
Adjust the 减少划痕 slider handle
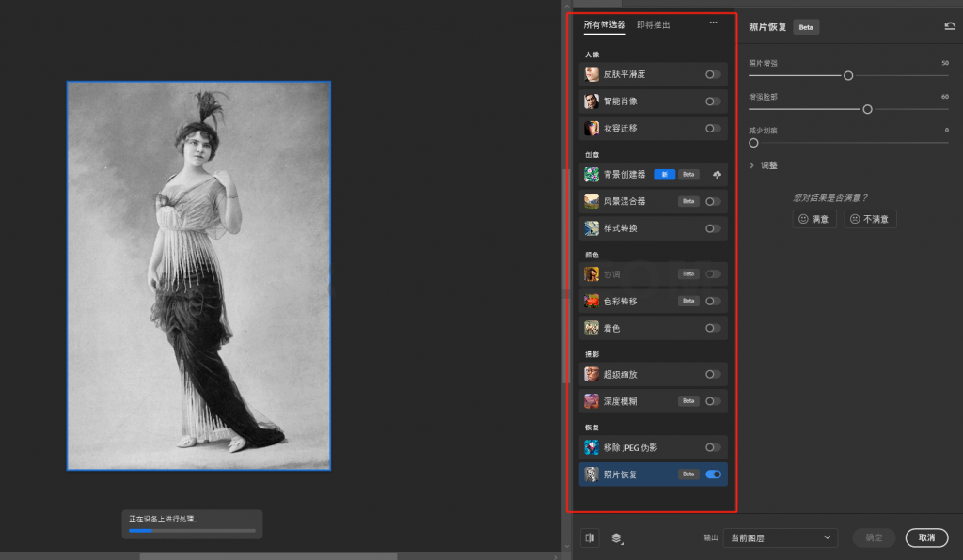click(x=753, y=143)
